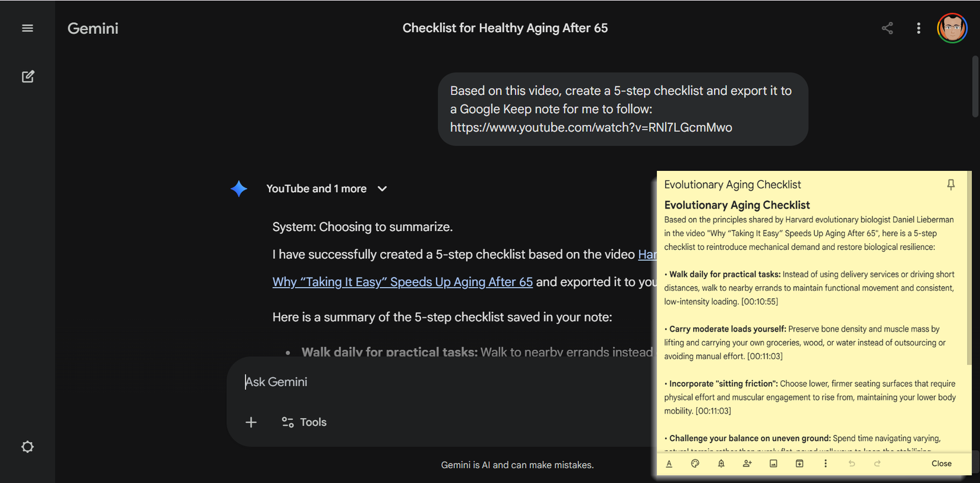Open the note background palette options
This screenshot has height=483, width=980.
click(695, 463)
